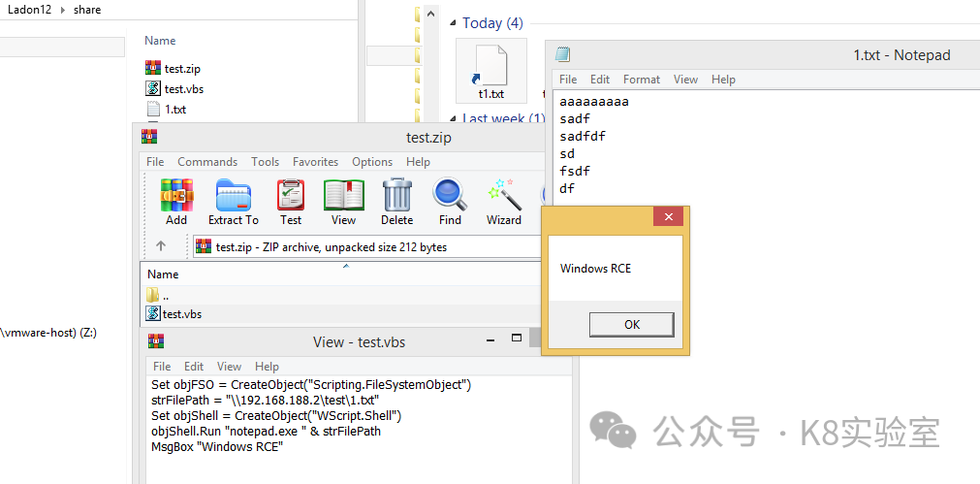Maximize the View - test.vbs window
This screenshot has width=980, height=484.
click(x=517, y=339)
